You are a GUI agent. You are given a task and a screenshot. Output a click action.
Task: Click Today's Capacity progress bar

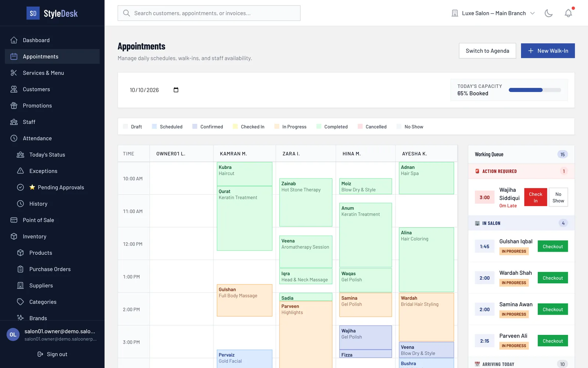(535, 90)
